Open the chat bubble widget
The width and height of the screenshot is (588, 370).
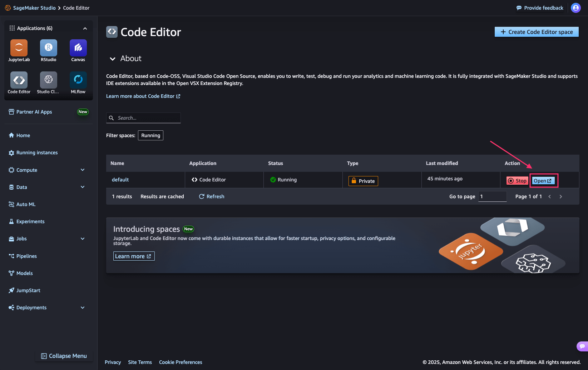(582, 346)
